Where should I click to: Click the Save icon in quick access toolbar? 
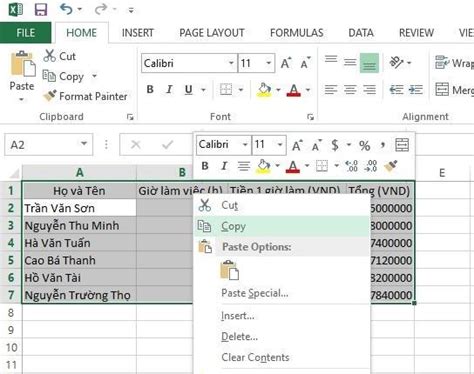click(x=41, y=9)
